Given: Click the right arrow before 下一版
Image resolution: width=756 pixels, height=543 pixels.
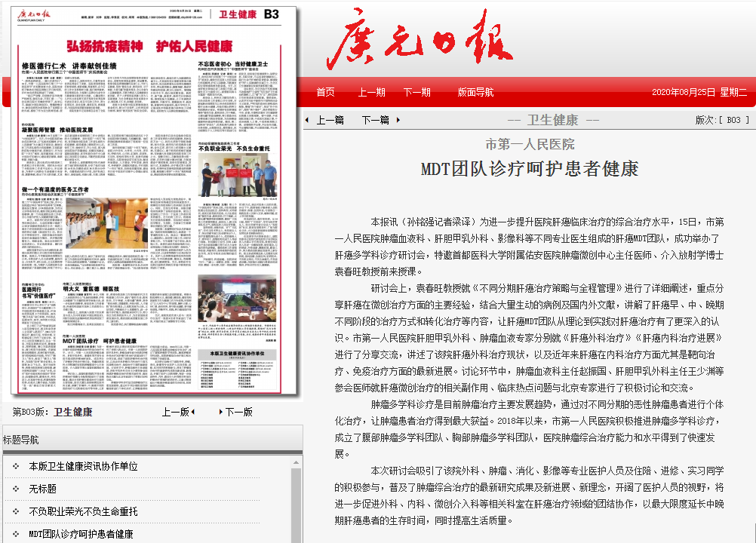Looking at the screenshot, I should [x=220, y=412].
